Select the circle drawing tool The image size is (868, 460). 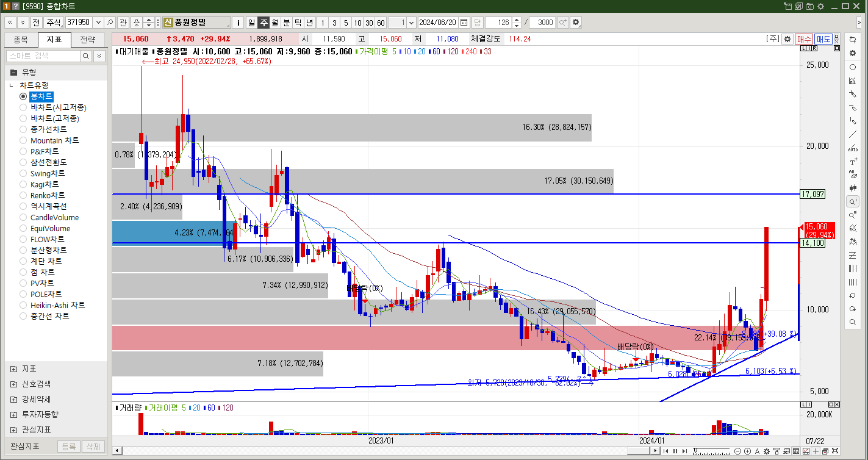pyautogui.click(x=853, y=67)
